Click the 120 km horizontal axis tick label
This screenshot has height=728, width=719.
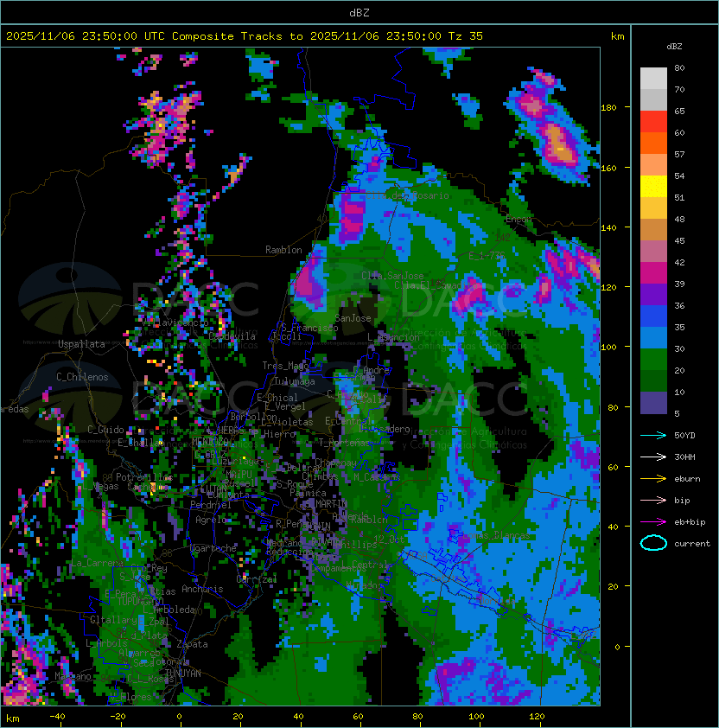coord(537,717)
